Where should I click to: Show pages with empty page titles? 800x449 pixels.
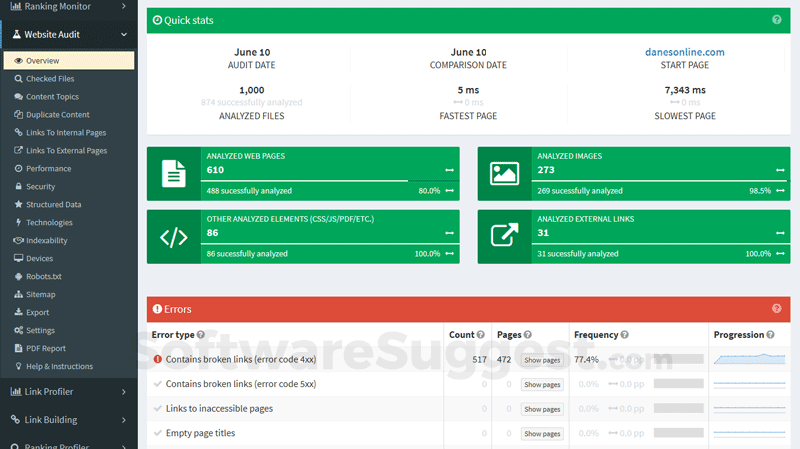pos(542,434)
